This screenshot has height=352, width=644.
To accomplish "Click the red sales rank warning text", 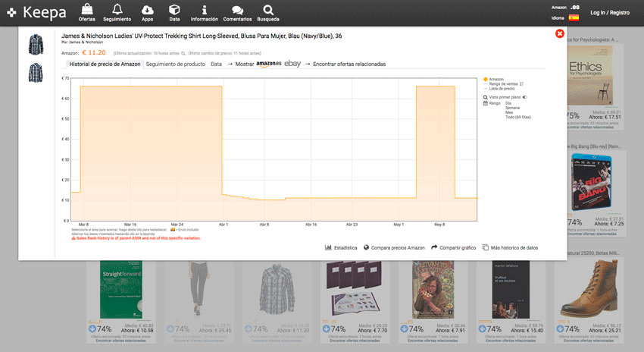I will (136, 238).
